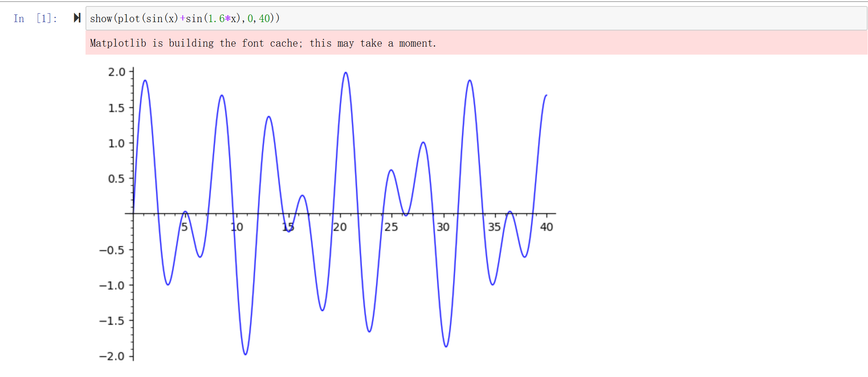Click the x-axis tick label 5
The height and width of the screenshot is (377, 868).
click(x=184, y=227)
